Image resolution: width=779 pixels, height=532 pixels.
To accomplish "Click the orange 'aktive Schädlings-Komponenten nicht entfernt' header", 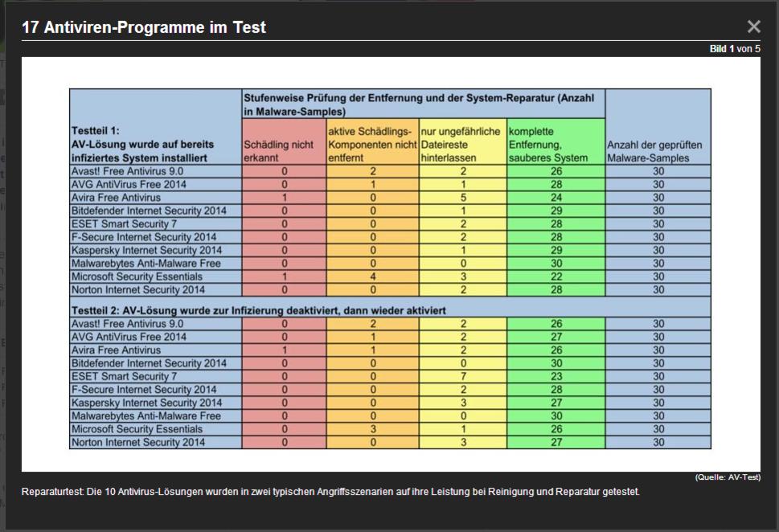I will point(372,141).
